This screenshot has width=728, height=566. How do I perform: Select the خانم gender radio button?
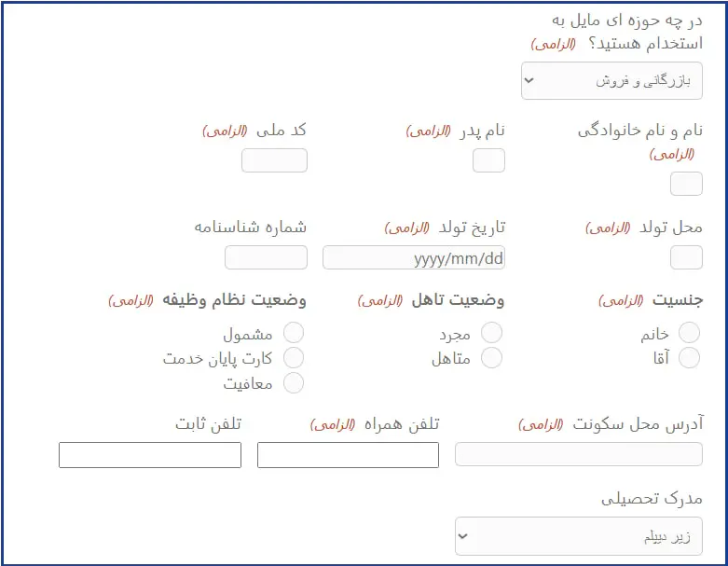click(x=690, y=333)
